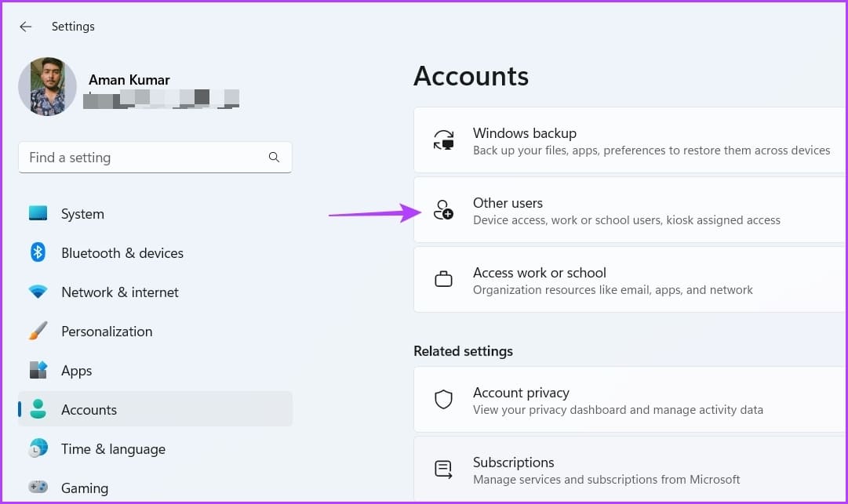
Task: Click 'Device access, work or school users' description
Action: click(x=627, y=219)
